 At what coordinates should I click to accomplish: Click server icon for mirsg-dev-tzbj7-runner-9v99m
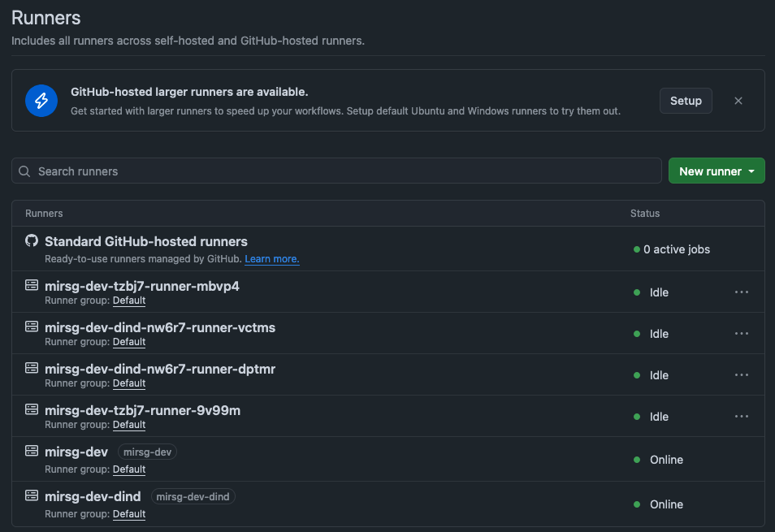pyautogui.click(x=32, y=410)
